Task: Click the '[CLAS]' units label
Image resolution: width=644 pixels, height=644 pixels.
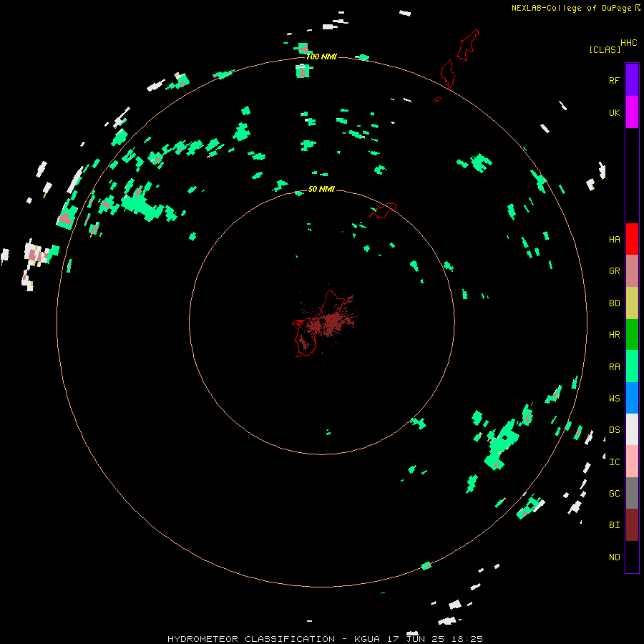Action: (x=605, y=50)
